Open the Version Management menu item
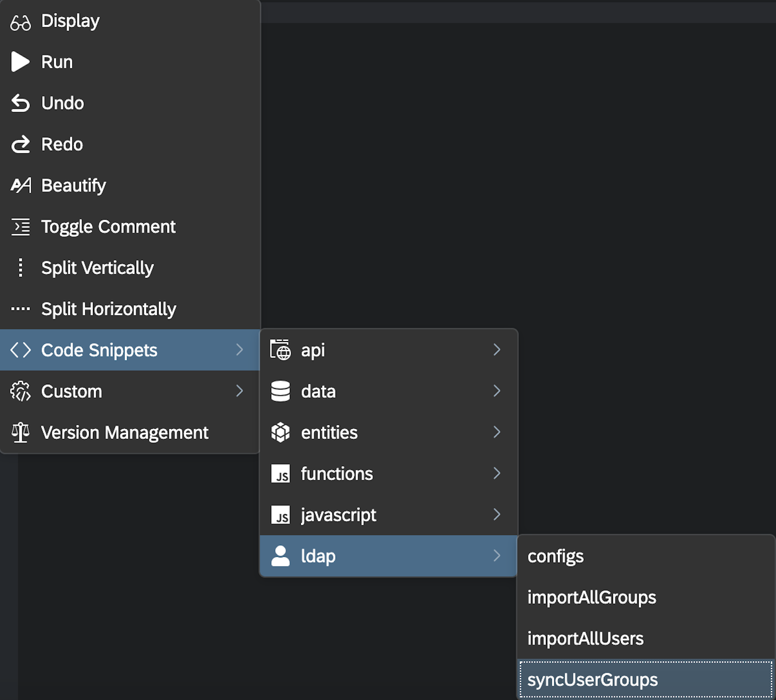This screenshot has height=700, width=776. [125, 432]
